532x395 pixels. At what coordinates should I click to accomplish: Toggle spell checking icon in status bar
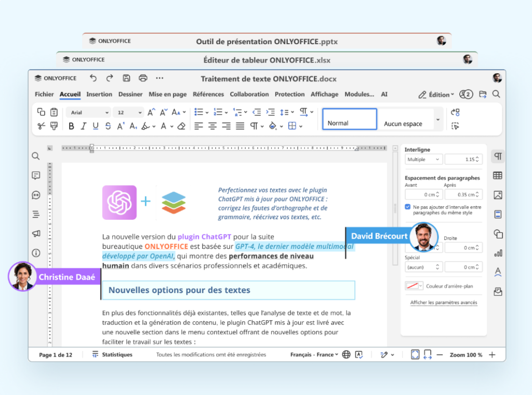(358, 354)
